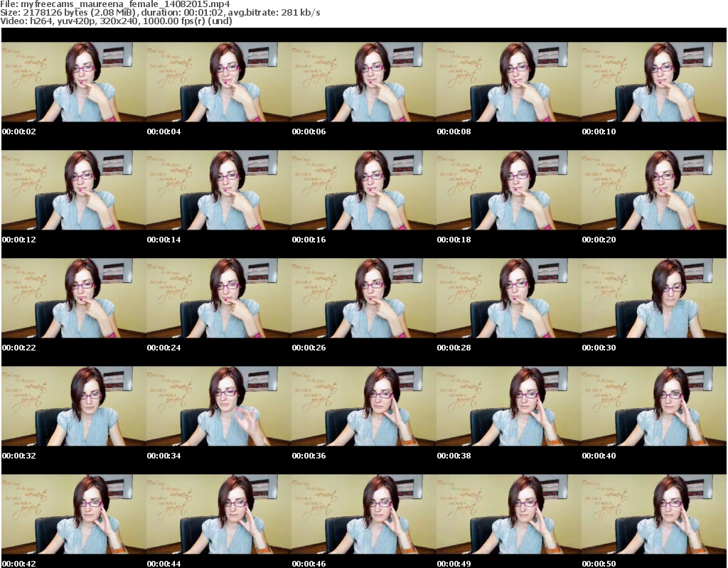Select the timestamp text "00:00:20"
The height and width of the screenshot is (568, 728).
(599, 240)
